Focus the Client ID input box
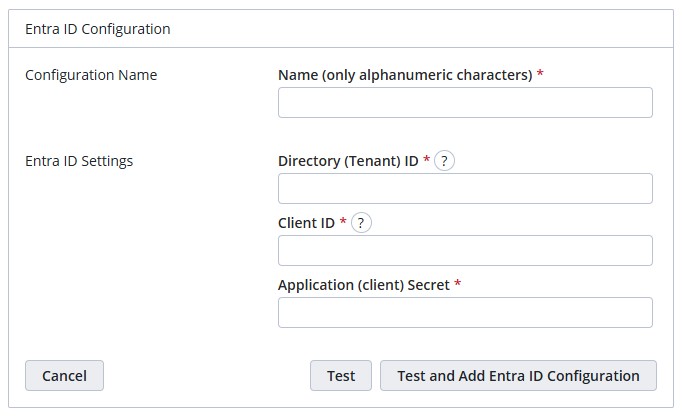 click(465, 251)
